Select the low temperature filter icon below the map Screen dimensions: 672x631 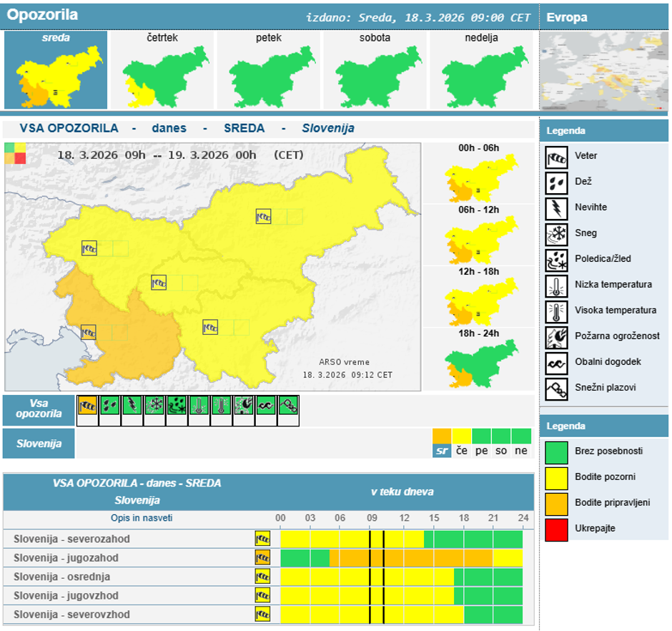[199, 406]
